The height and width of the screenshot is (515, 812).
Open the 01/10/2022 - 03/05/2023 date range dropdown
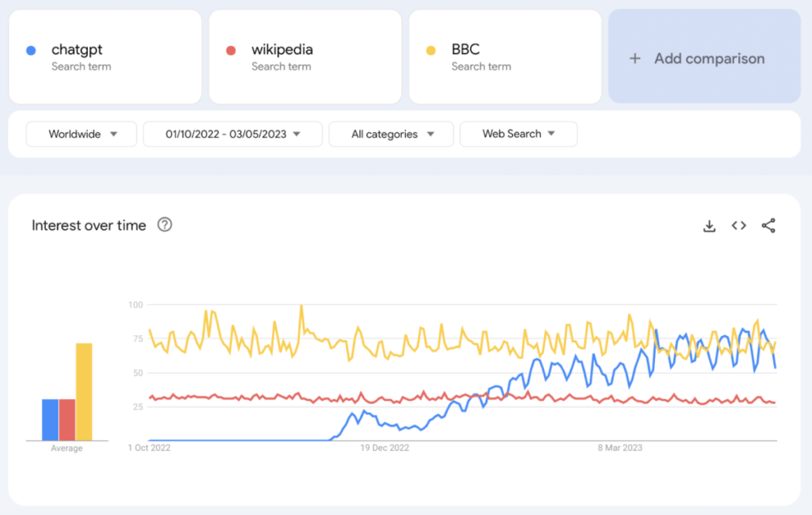pyautogui.click(x=232, y=134)
